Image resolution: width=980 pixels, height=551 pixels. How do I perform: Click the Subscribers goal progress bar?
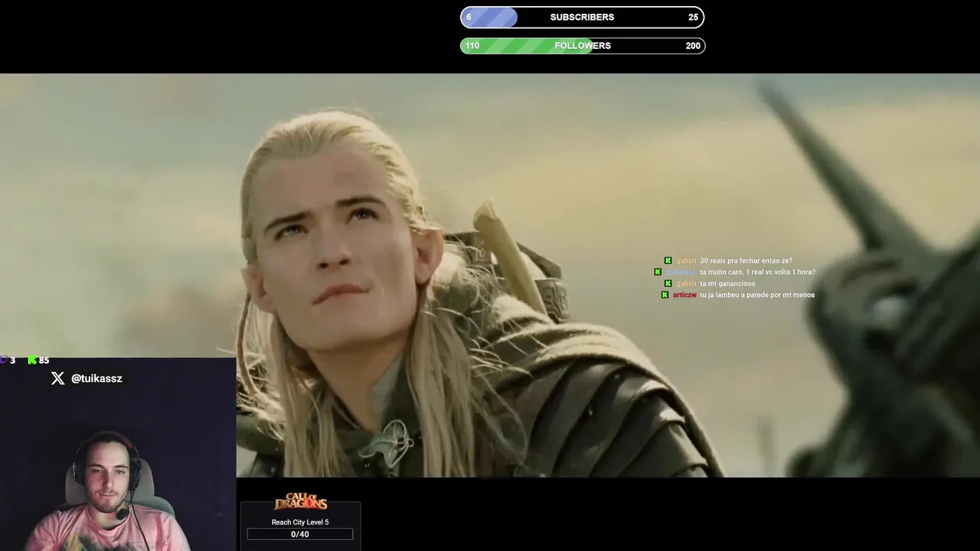[x=582, y=17]
